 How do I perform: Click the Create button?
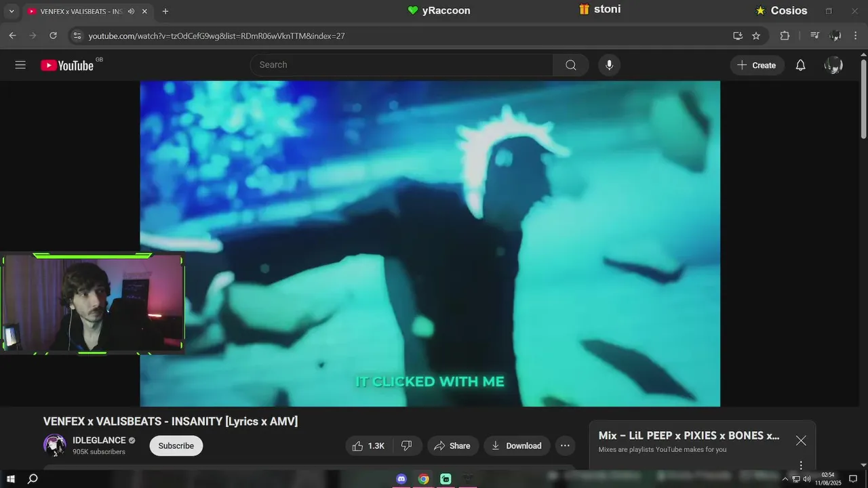coord(757,65)
